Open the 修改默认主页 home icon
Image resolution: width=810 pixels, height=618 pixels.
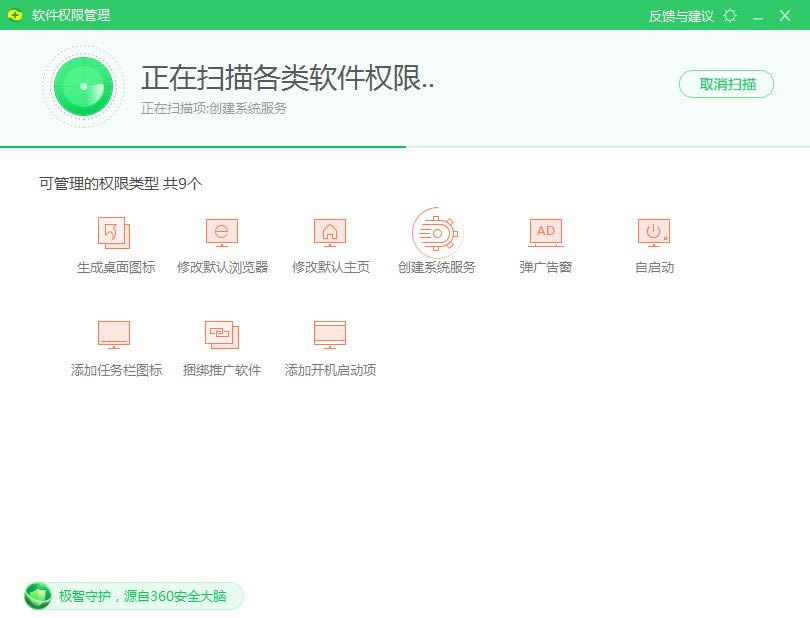pos(330,233)
